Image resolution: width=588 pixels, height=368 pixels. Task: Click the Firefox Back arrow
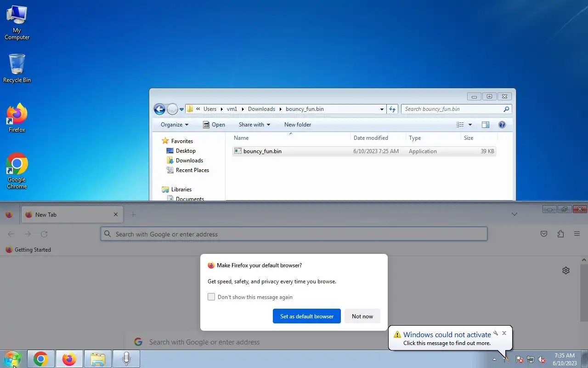[x=11, y=234]
